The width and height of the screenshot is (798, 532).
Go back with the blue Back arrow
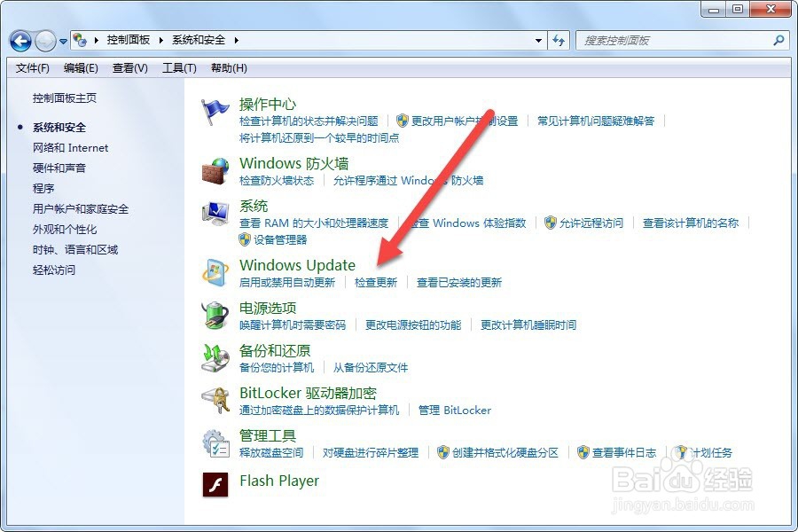click(x=21, y=41)
